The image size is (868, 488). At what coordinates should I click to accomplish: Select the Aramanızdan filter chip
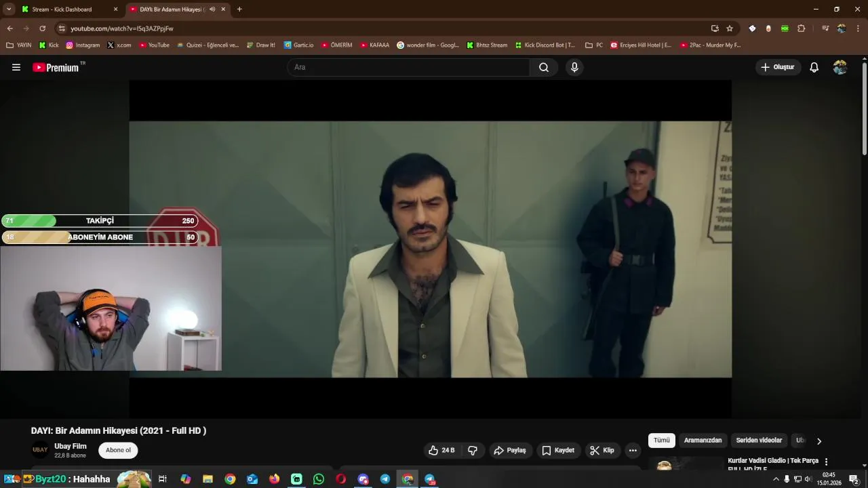point(703,441)
